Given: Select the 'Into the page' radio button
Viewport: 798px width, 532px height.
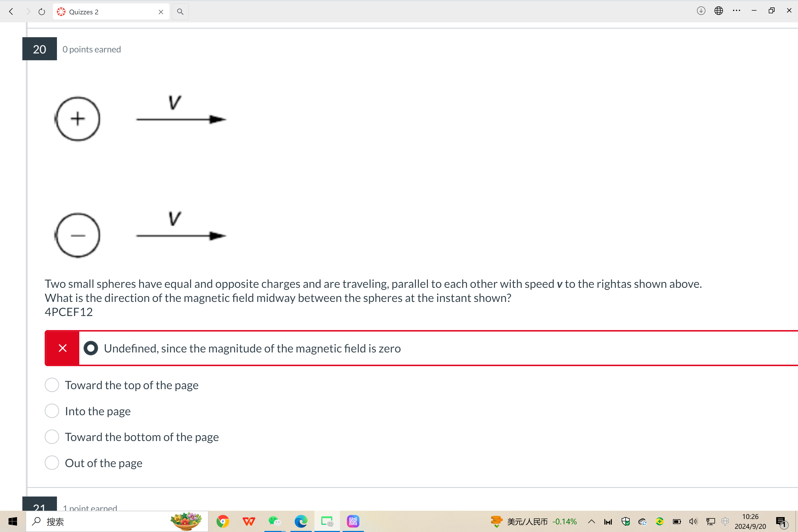Looking at the screenshot, I should (x=52, y=411).
